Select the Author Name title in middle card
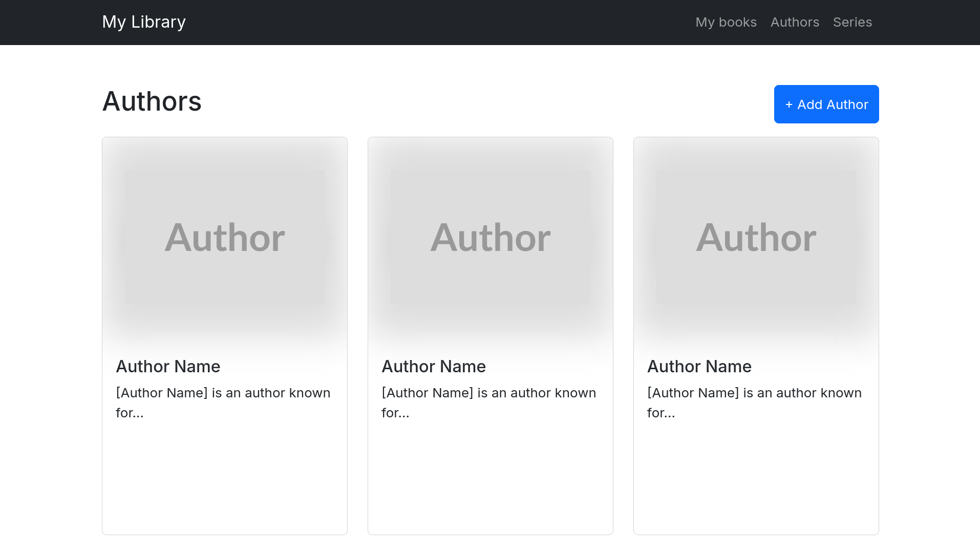 (x=434, y=366)
